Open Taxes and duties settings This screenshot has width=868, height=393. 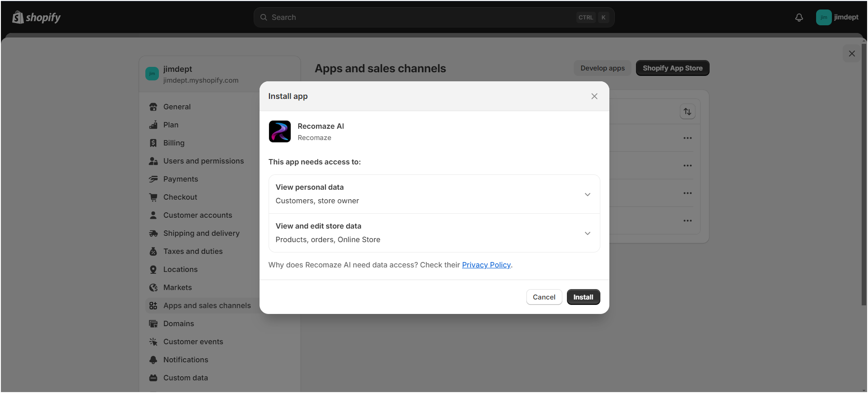point(193,251)
